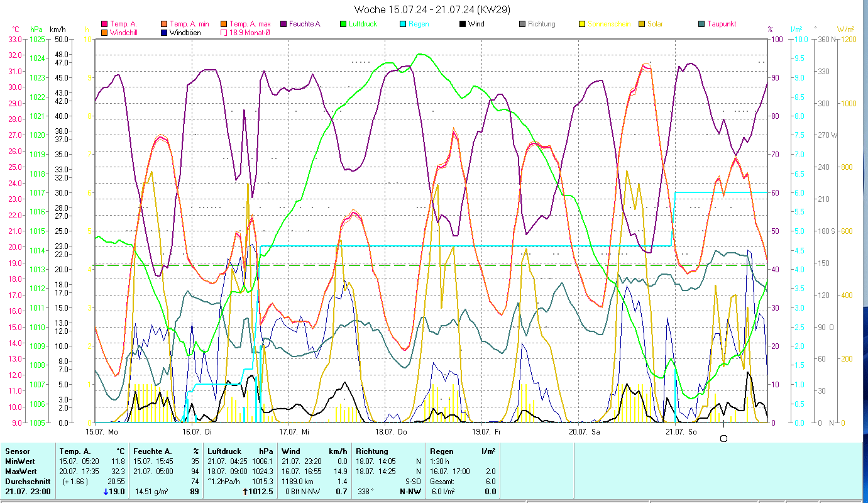Click the current humidity value 89
The width and height of the screenshot is (868, 503).
[x=195, y=492]
